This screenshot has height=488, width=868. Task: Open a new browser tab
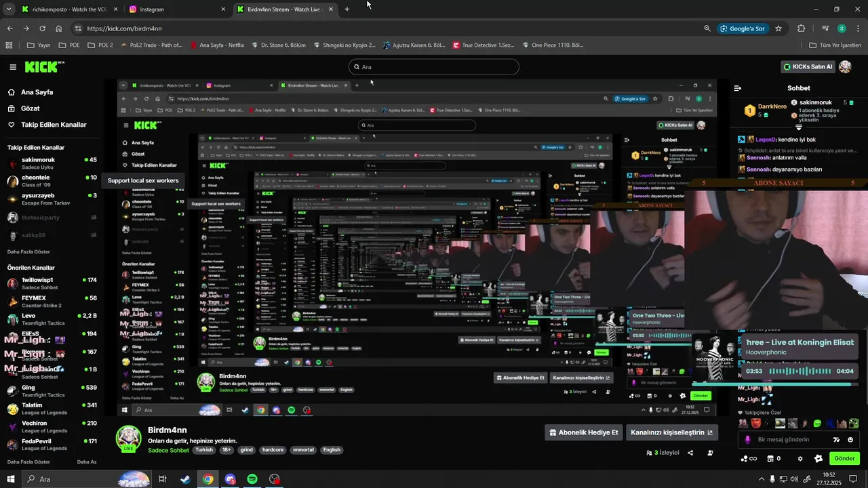[x=347, y=9]
